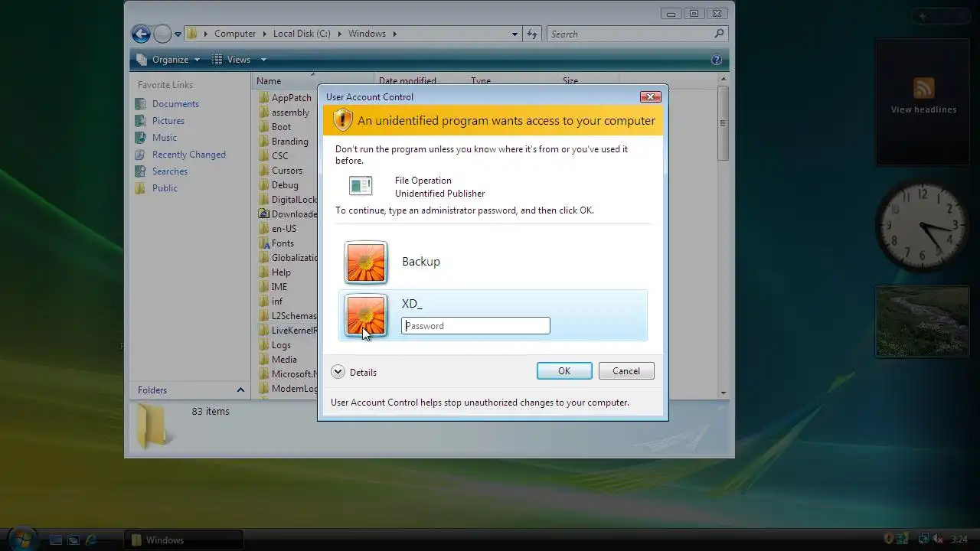Click Computer in the address breadcrumb
Viewport: 980px width, 551px height.
coord(235,34)
